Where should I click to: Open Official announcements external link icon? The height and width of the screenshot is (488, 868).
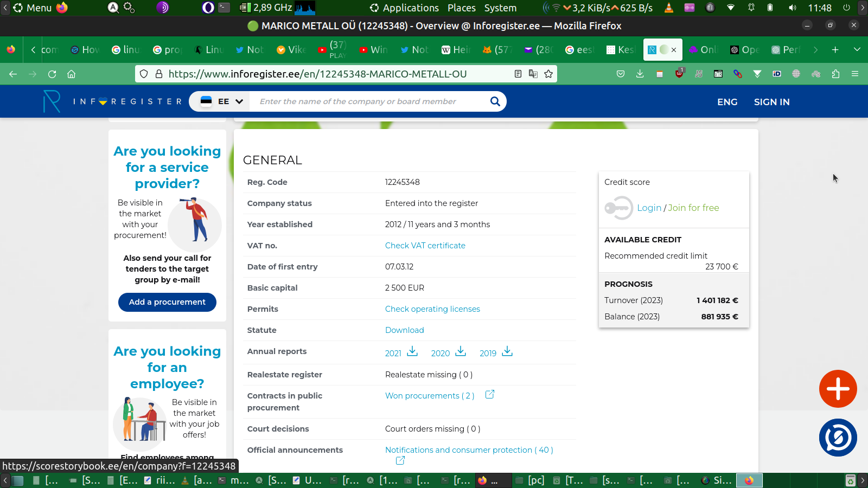[x=400, y=460]
